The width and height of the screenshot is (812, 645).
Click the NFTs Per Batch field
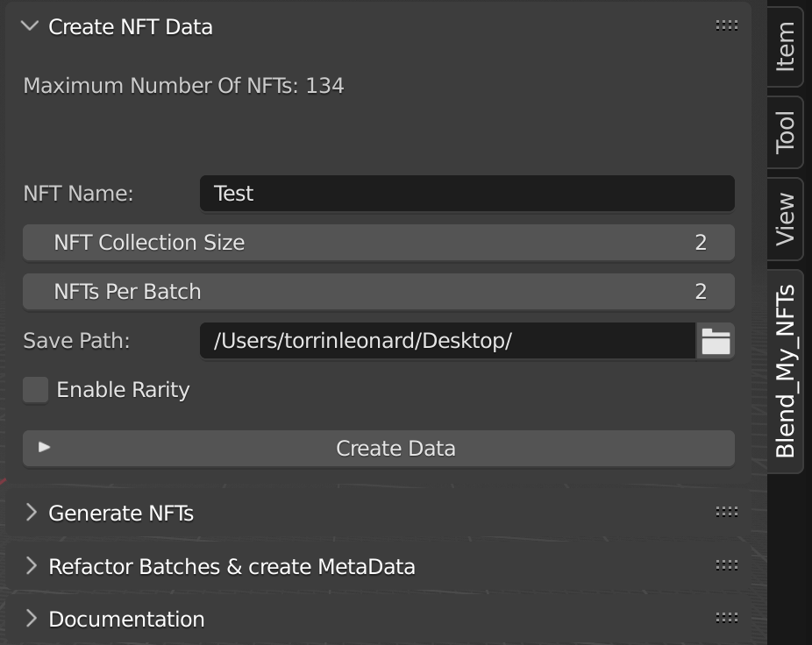[x=379, y=292]
